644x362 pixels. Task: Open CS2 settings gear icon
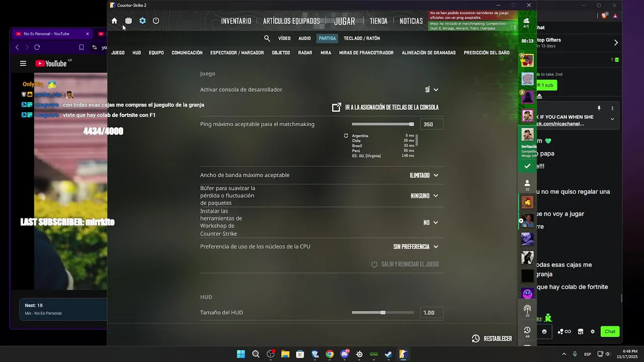(x=142, y=21)
